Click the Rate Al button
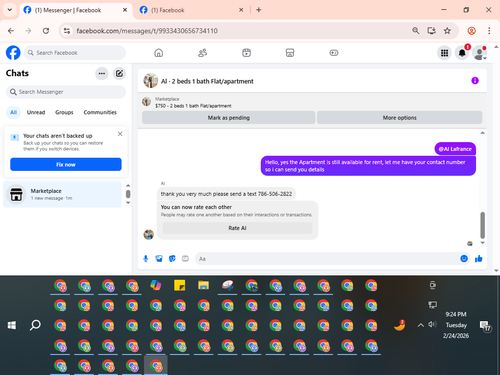 point(237,228)
